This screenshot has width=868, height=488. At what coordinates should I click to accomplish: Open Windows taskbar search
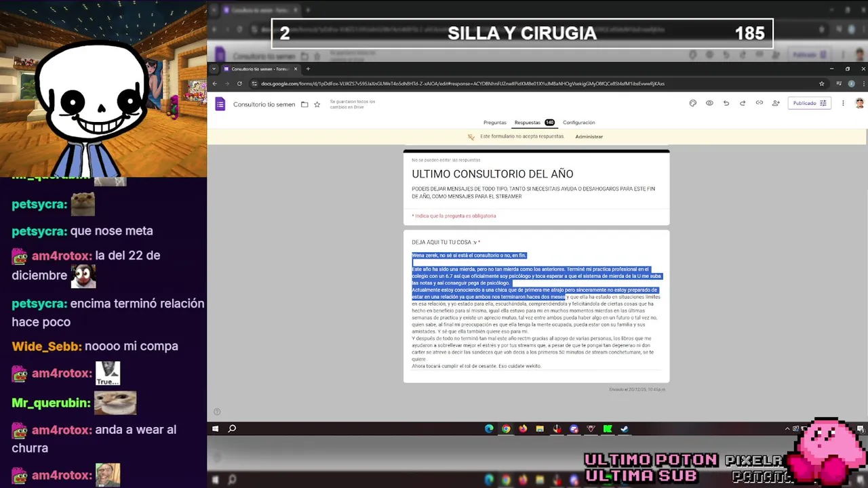click(x=232, y=428)
